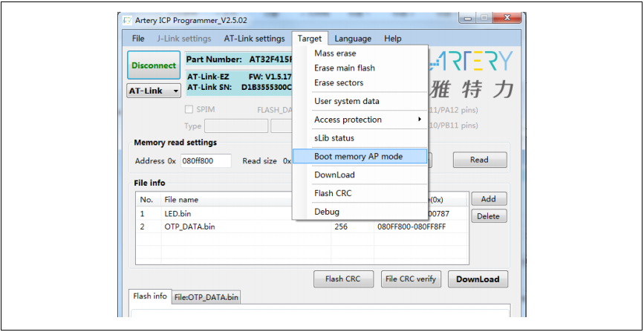Click the Read button

[x=480, y=160]
